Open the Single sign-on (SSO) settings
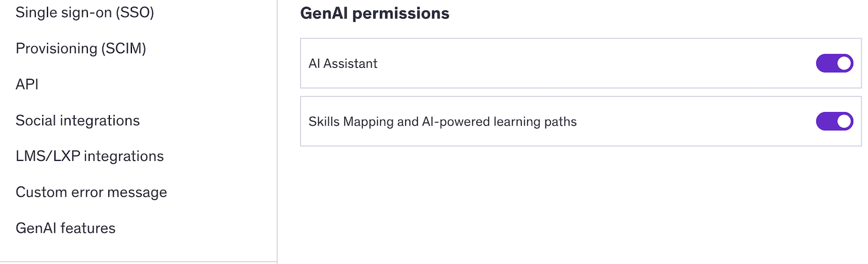 point(84,13)
